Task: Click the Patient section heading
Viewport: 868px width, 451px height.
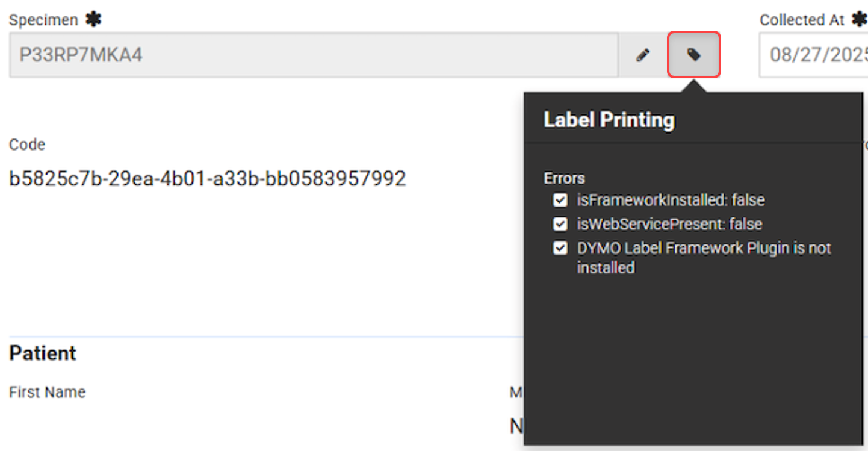Action: click(x=43, y=353)
